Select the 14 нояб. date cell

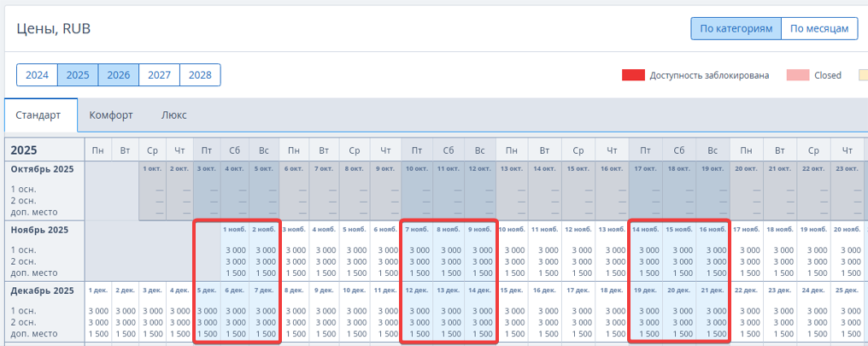click(647, 230)
